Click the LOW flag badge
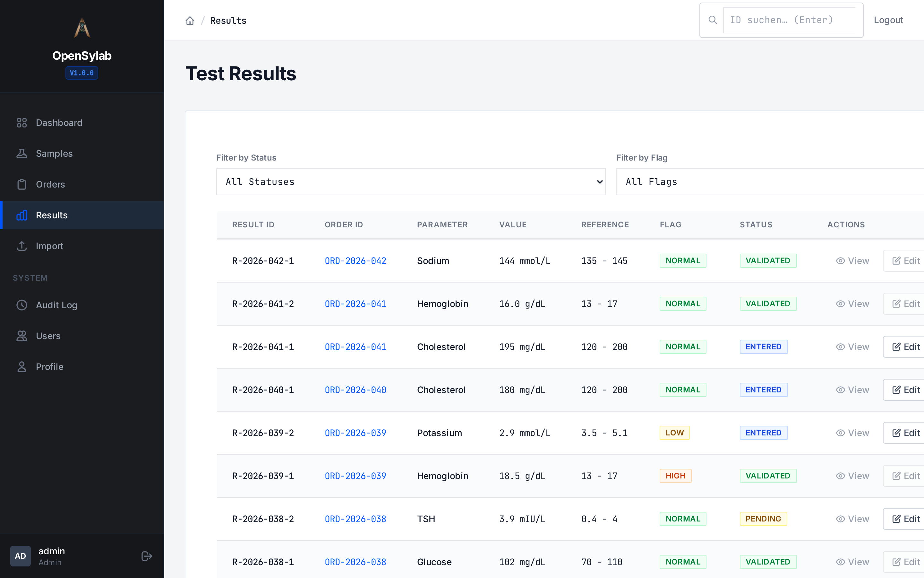 pos(675,433)
